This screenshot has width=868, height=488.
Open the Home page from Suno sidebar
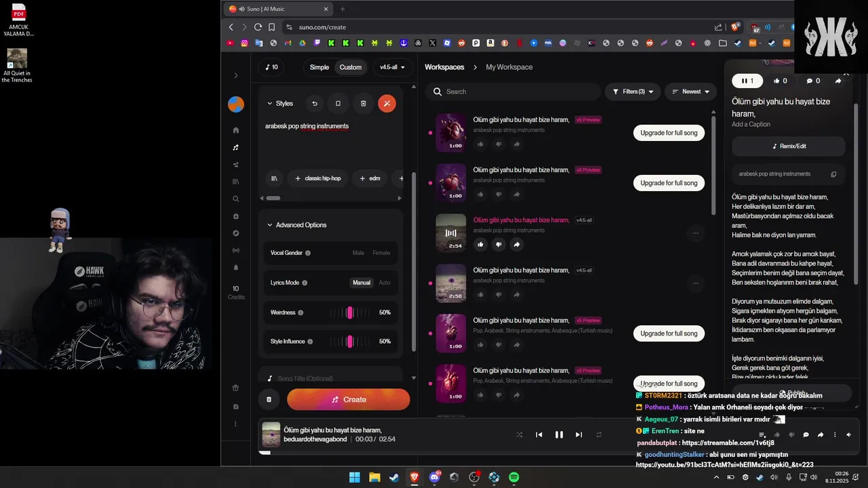point(236,130)
